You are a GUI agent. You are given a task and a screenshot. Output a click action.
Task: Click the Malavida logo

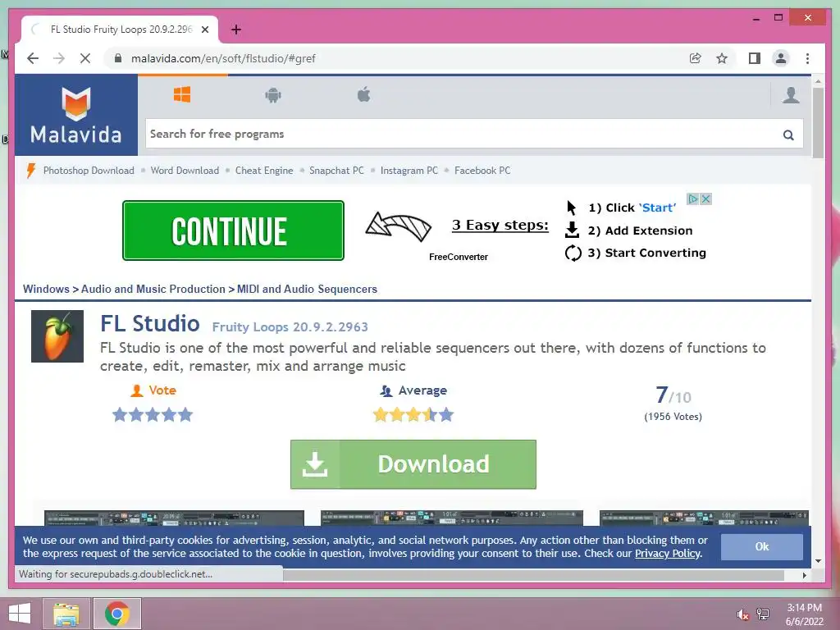pos(76,115)
